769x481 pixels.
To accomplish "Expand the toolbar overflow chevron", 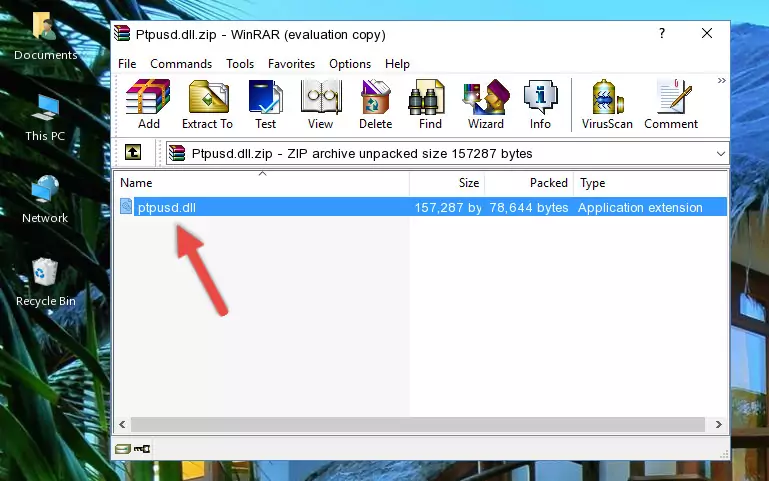I will point(721,80).
